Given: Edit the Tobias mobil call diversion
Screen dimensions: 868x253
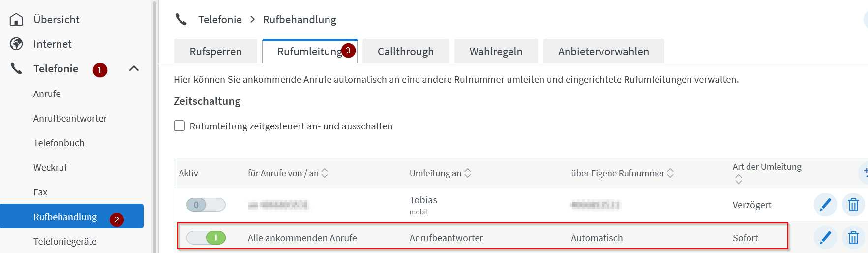Looking at the screenshot, I should pos(825,204).
